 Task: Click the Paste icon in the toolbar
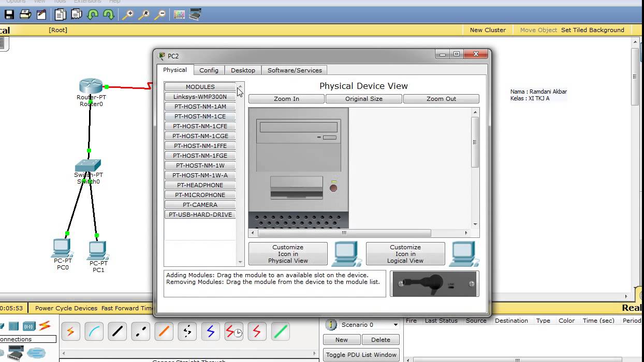click(x=76, y=15)
